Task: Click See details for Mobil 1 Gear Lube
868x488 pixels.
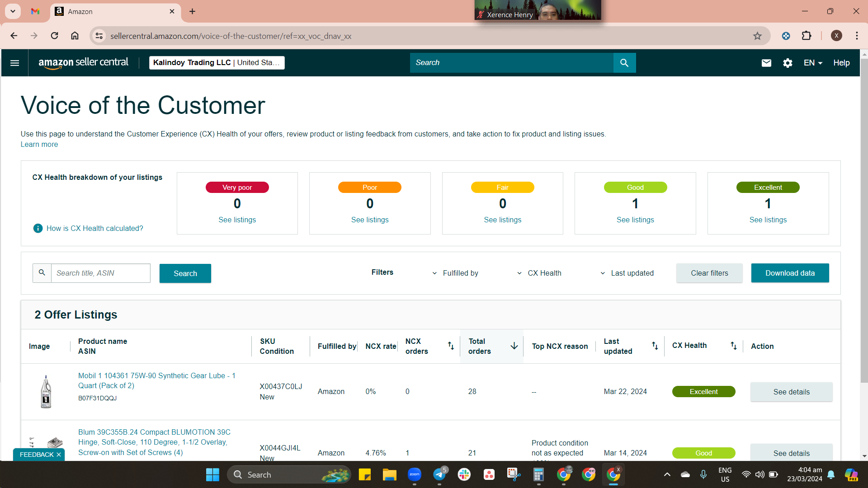Action: pyautogui.click(x=791, y=392)
